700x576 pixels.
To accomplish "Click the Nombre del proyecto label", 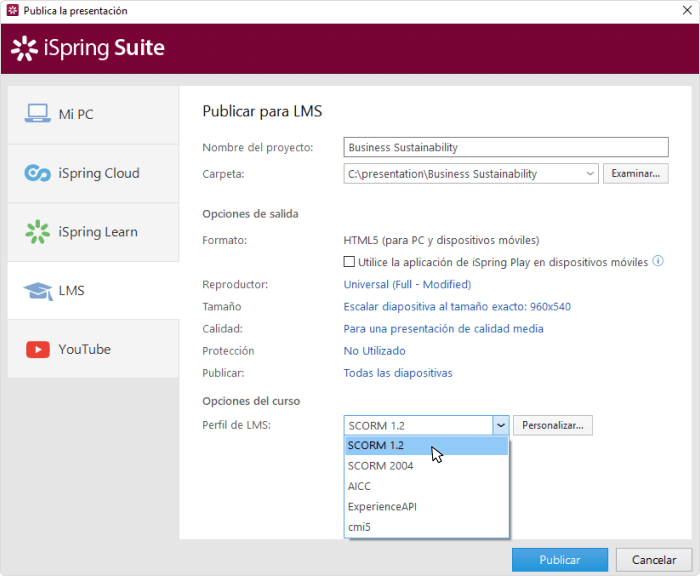I will (258, 148).
